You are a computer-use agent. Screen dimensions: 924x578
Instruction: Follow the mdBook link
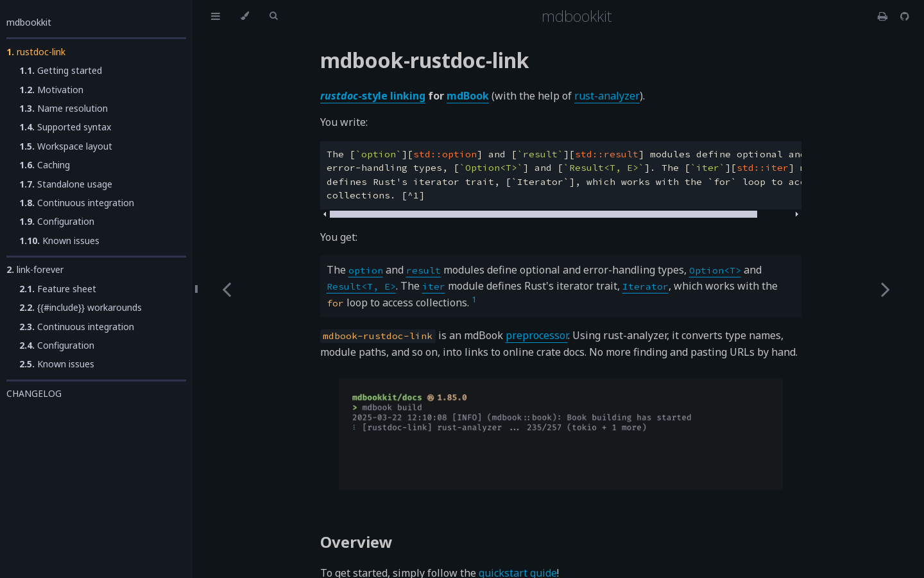pyautogui.click(x=468, y=96)
